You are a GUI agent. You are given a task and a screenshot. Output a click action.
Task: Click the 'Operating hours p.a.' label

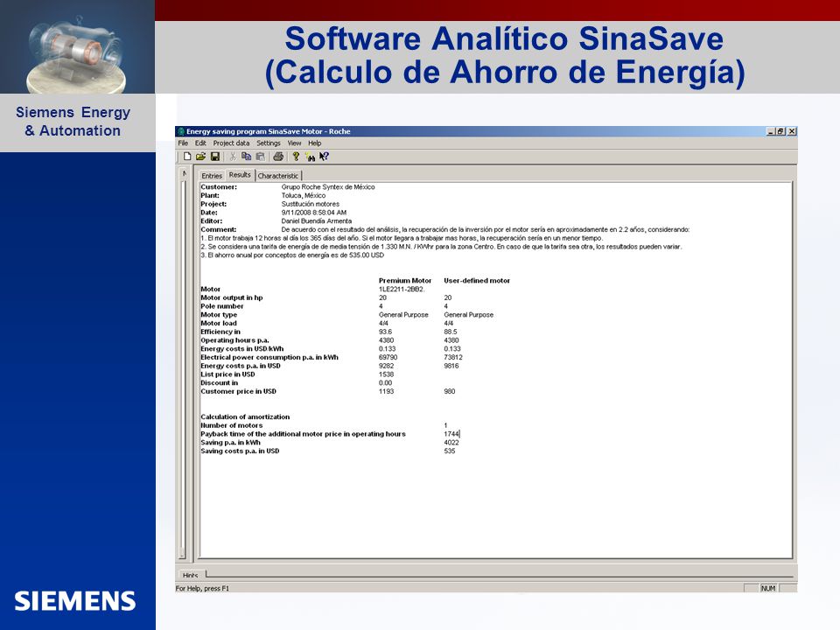[234, 340]
